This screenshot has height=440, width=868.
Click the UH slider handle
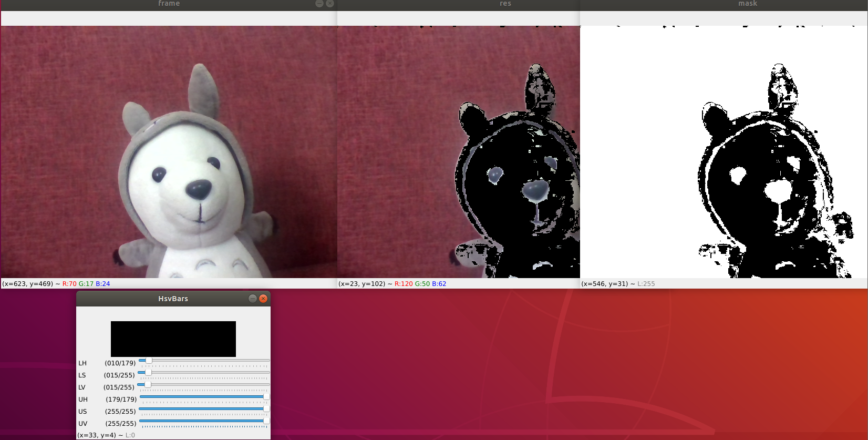pyautogui.click(x=266, y=397)
